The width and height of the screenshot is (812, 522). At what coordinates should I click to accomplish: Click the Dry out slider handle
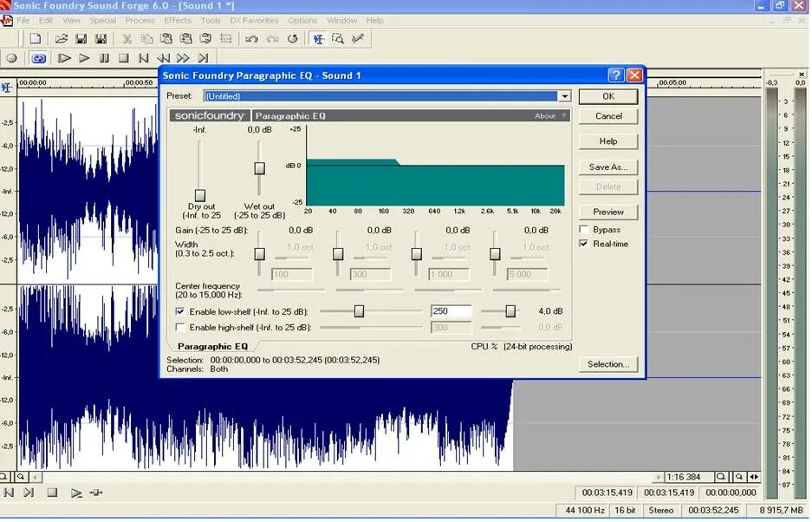[200, 195]
